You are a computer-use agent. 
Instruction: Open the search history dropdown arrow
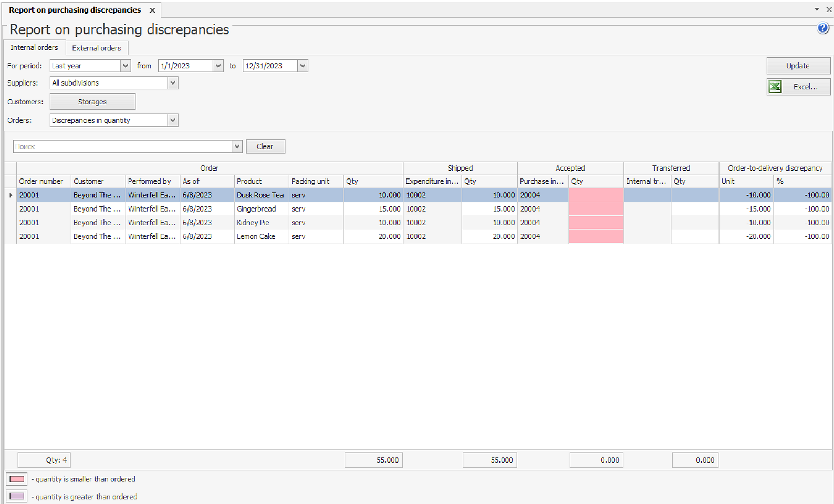pos(237,146)
